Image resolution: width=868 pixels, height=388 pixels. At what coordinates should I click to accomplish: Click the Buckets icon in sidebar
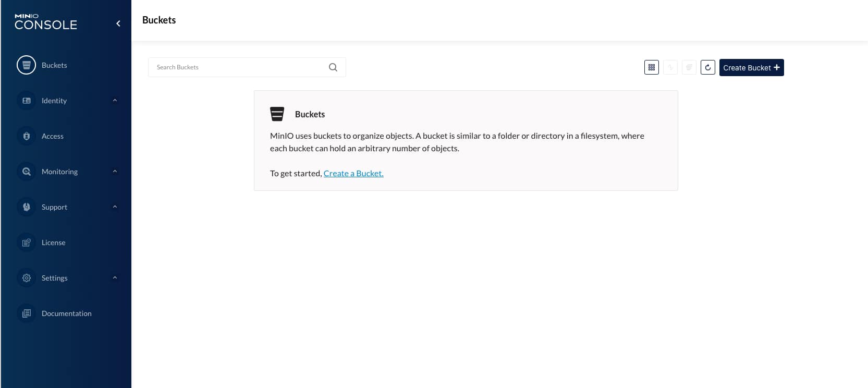[x=26, y=65]
